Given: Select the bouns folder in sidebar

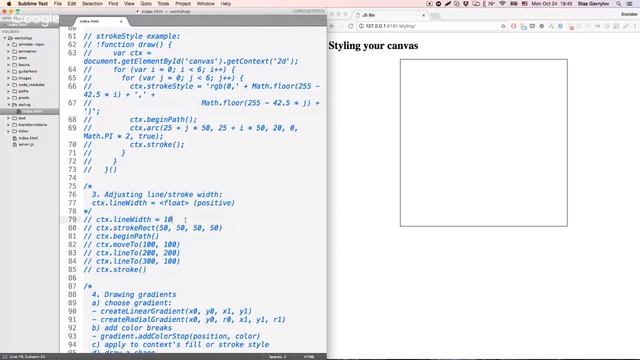Looking at the screenshot, I should [x=24, y=65].
